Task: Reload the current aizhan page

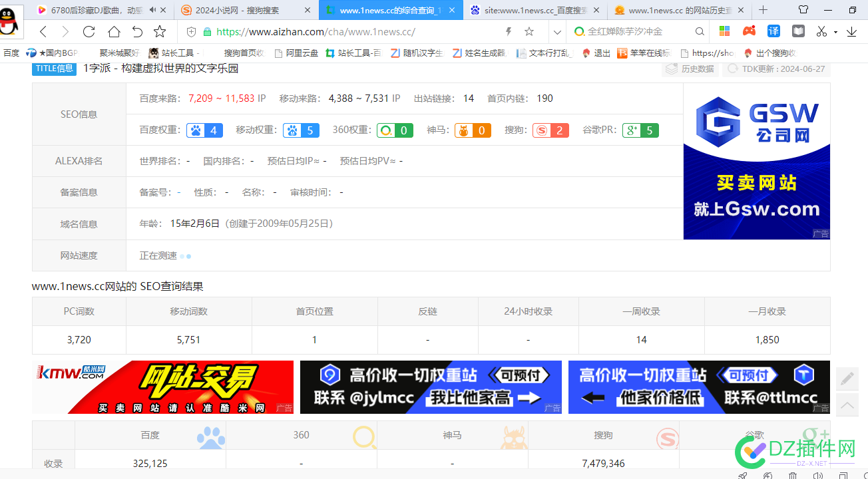Action: (x=89, y=32)
